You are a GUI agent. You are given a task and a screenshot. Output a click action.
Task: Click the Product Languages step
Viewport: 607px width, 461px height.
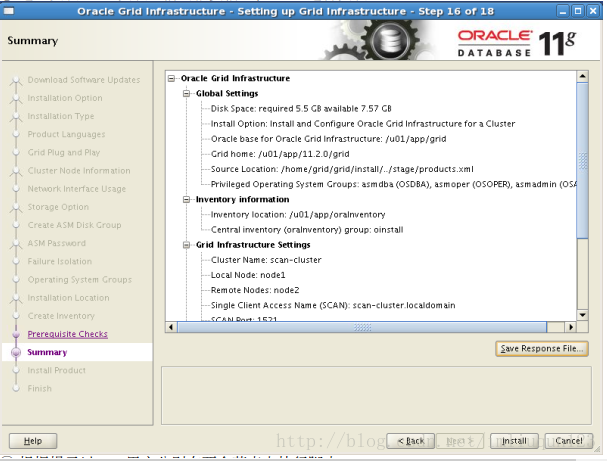(66, 134)
